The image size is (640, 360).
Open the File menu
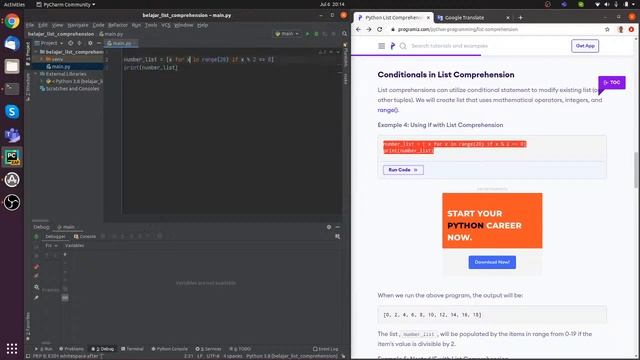pyautogui.click(x=30, y=25)
